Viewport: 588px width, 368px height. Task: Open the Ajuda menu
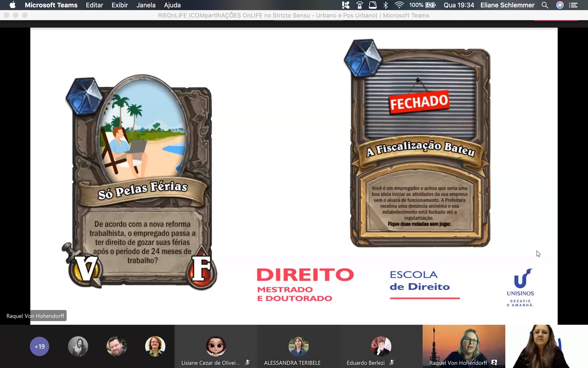coord(172,5)
